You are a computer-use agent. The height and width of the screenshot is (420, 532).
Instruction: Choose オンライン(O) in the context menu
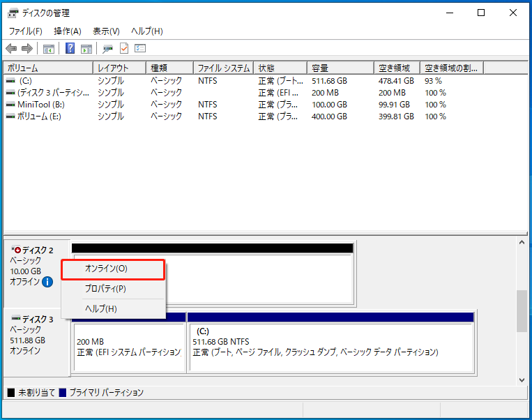click(114, 269)
